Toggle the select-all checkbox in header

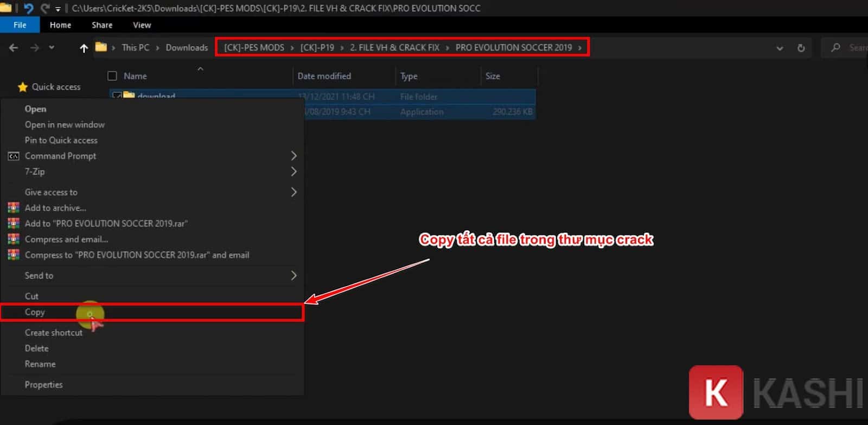click(112, 76)
